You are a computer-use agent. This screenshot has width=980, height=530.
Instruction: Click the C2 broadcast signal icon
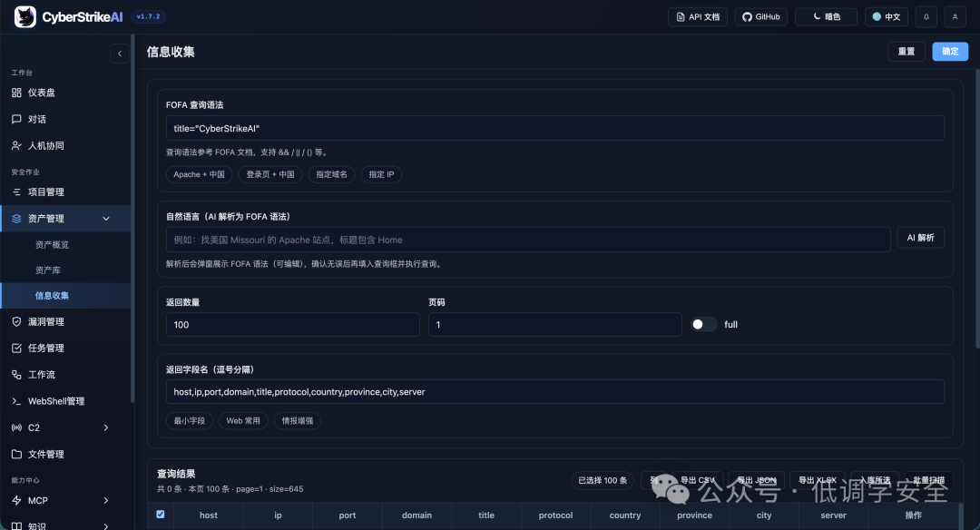click(16, 427)
